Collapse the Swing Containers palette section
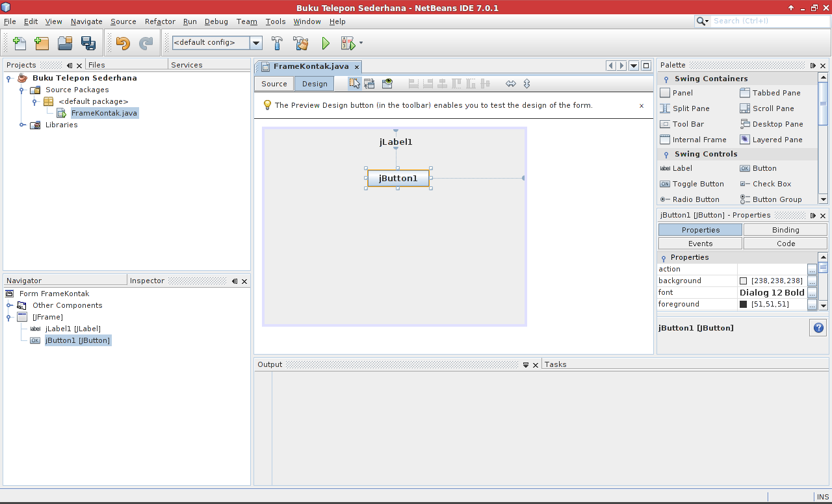The height and width of the screenshot is (504, 832). pyautogui.click(x=666, y=79)
